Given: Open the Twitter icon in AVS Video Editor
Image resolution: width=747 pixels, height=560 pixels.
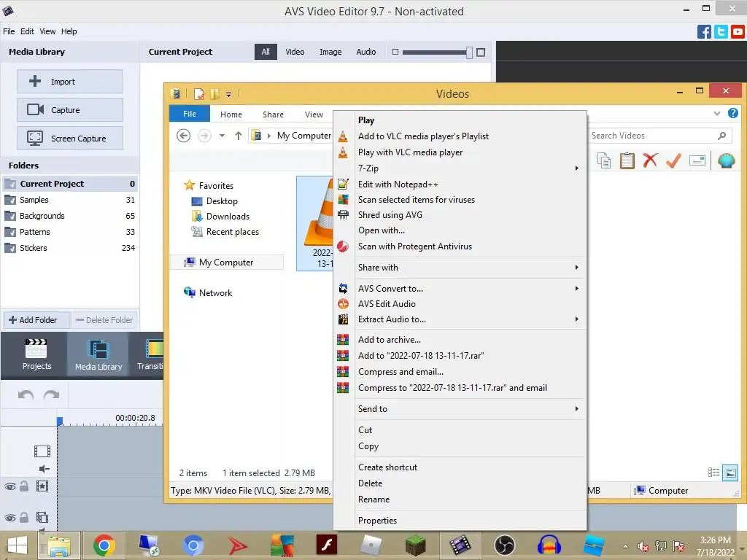Looking at the screenshot, I should click(721, 31).
